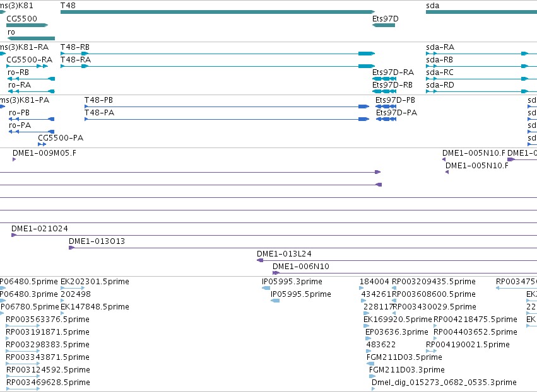Viewport: 537px width, 392px height.
Task: Select the RP004403652.5prime EST label
Action: pyautogui.click(x=475, y=332)
